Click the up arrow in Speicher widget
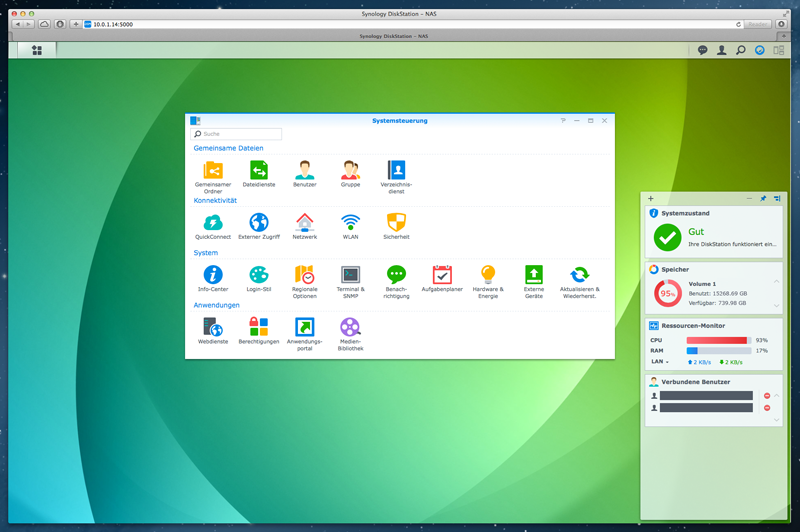This screenshot has height=532, width=800. pos(776,281)
